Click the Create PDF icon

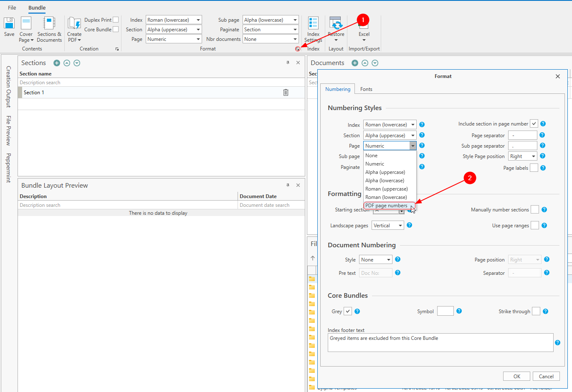point(74,24)
